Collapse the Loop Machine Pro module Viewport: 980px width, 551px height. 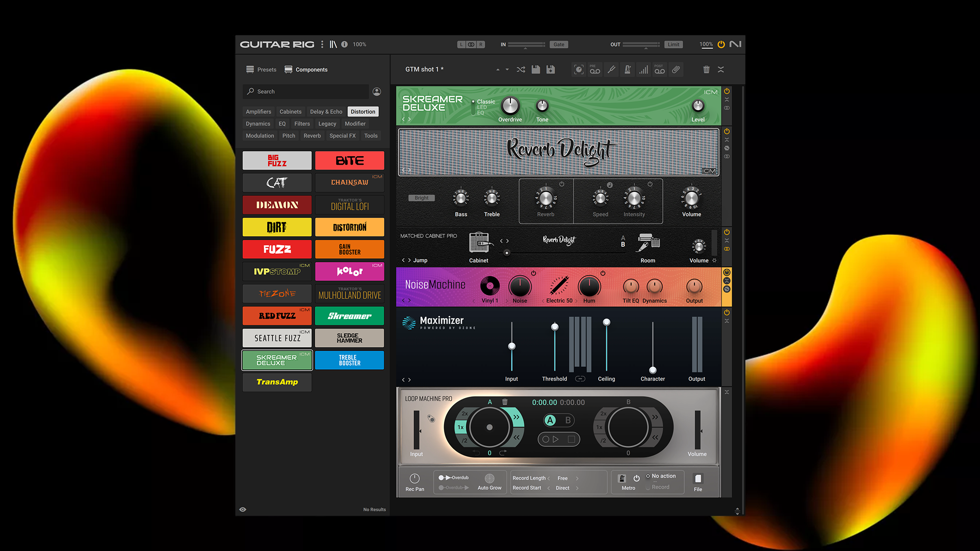(x=727, y=392)
